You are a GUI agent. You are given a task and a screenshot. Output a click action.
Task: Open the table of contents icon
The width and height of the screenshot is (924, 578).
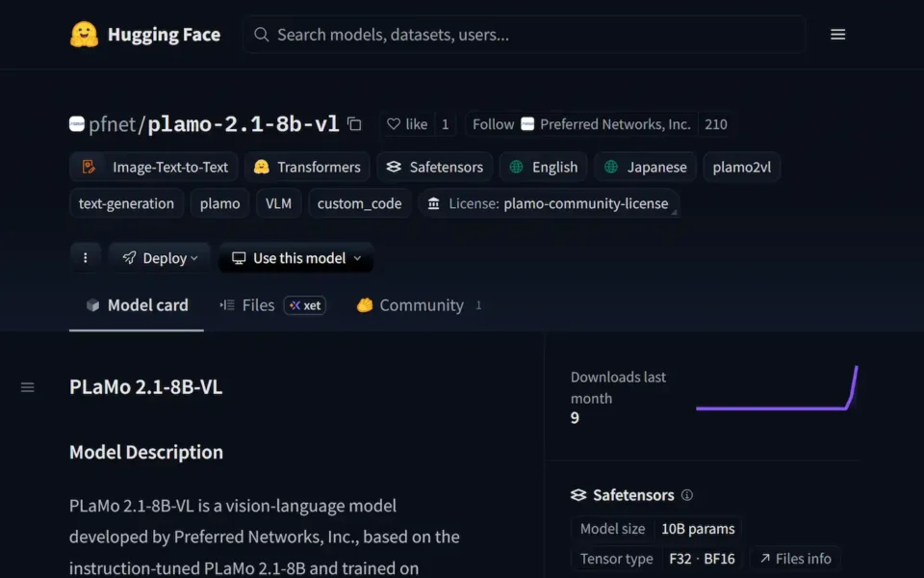point(28,387)
